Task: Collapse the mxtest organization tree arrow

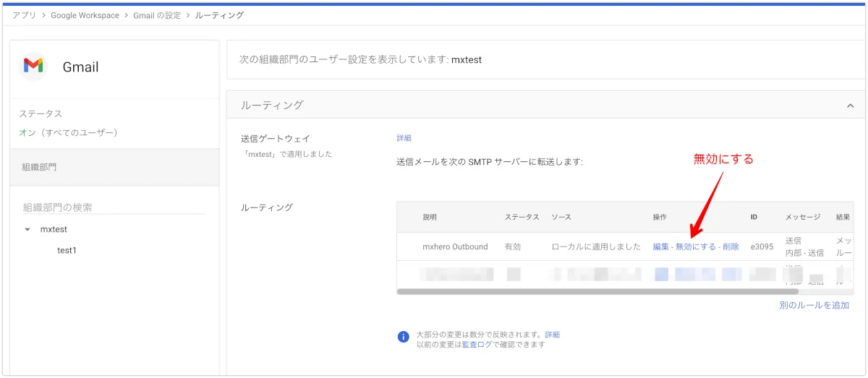Action: tap(27, 229)
